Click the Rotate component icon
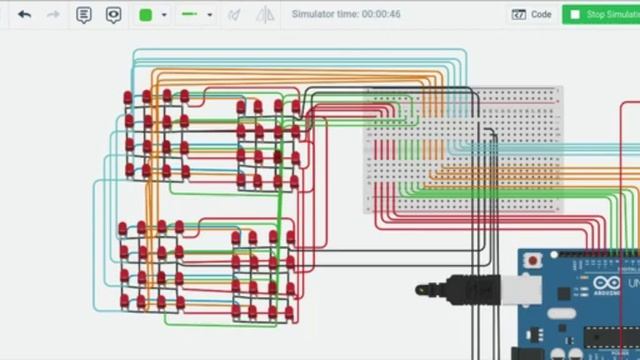Viewport: 640px width, 360px height. (x=234, y=15)
